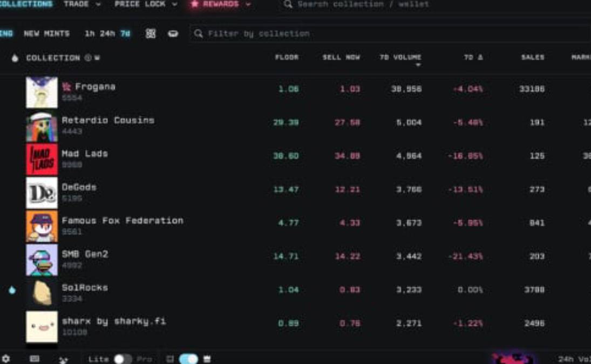The height and width of the screenshot is (364, 591).
Task: Expand the Trade dropdown menu
Action: coord(82,4)
